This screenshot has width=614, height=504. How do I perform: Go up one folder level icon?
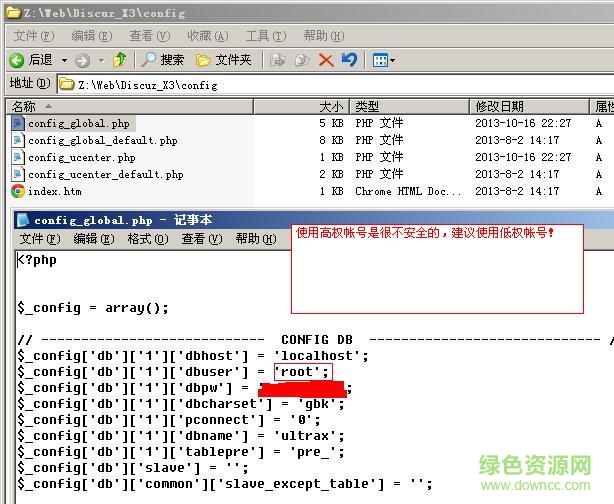coord(120,60)
